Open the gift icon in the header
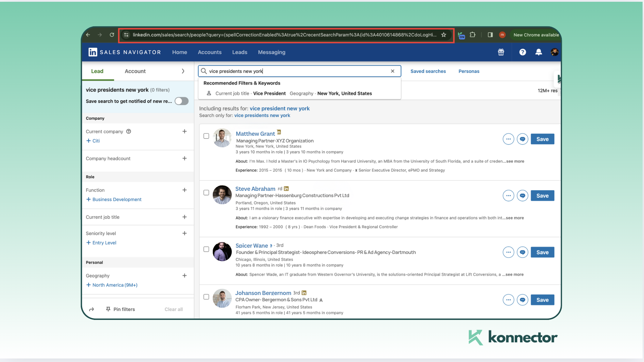The height and width of the screenshot is (362, 644). (x=501, y=52)
